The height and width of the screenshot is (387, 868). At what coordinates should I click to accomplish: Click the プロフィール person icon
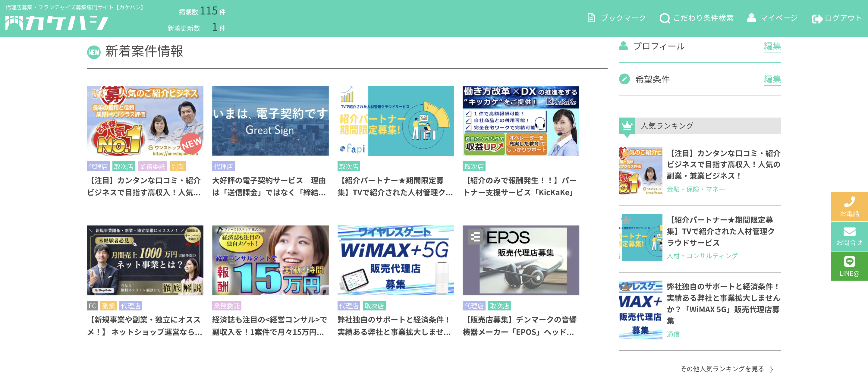coord(623,46)
